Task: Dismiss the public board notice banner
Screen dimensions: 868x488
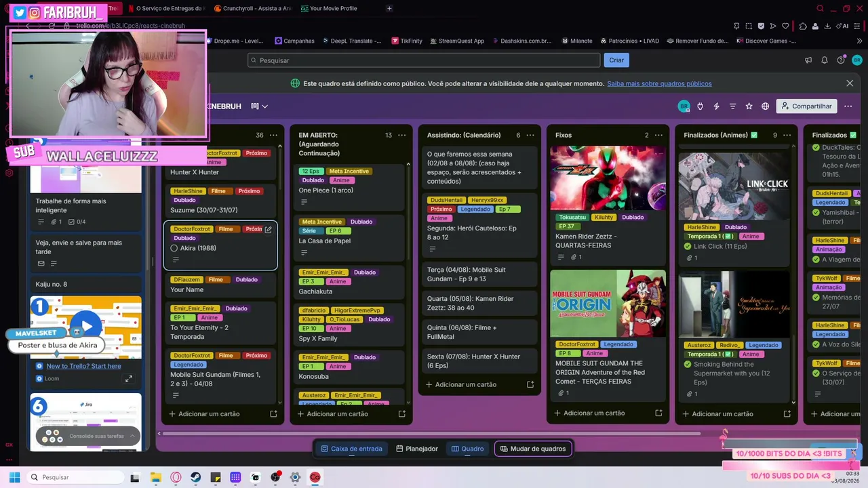Action: tap(850, 83)
